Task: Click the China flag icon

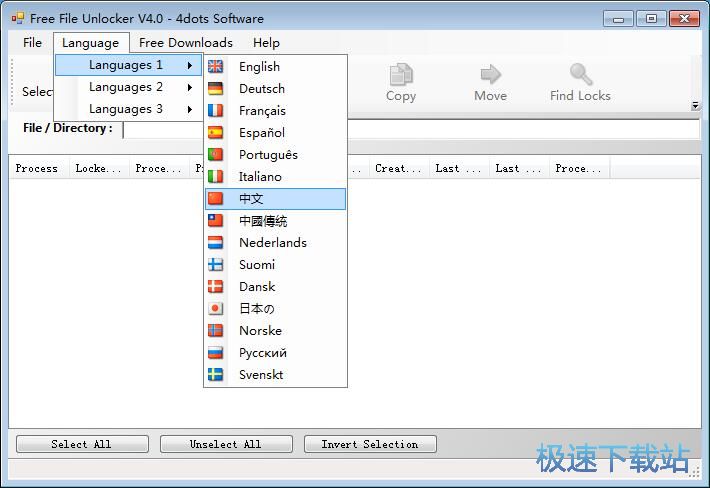Action: tap(216, 198)
